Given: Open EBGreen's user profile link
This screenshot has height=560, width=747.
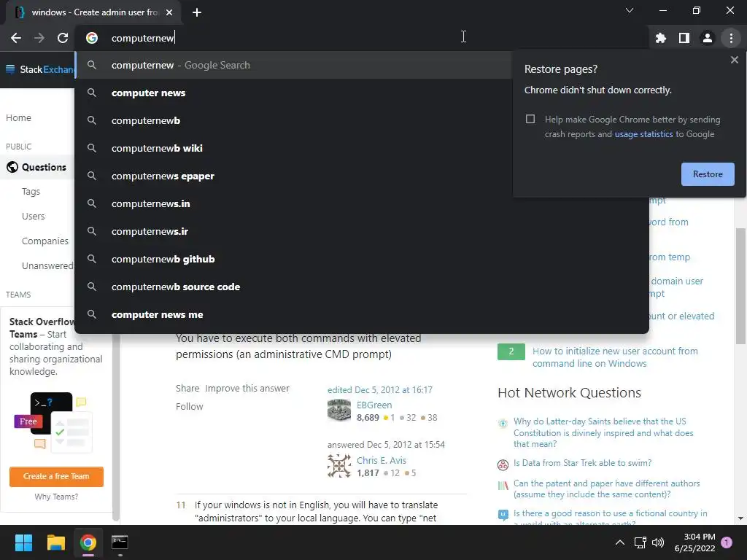Looking at the screenshot, I should click(x=374, y=405).
